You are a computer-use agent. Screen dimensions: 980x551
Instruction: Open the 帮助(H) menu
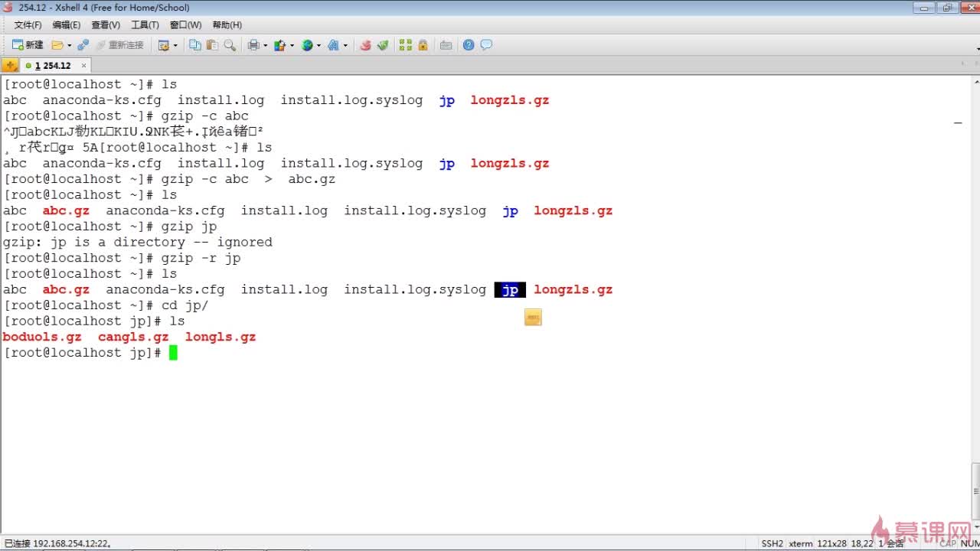pyautogui.click(x=227, y=25)
